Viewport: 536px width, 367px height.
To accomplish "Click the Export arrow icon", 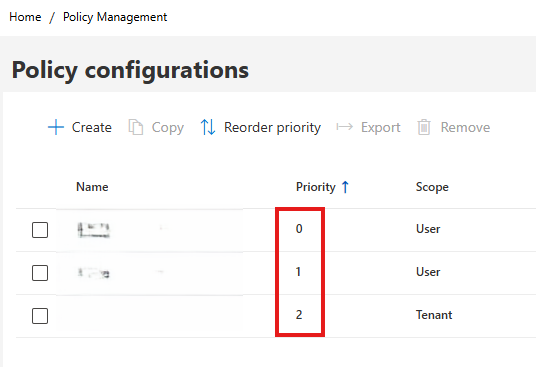I will pos(345,127).
